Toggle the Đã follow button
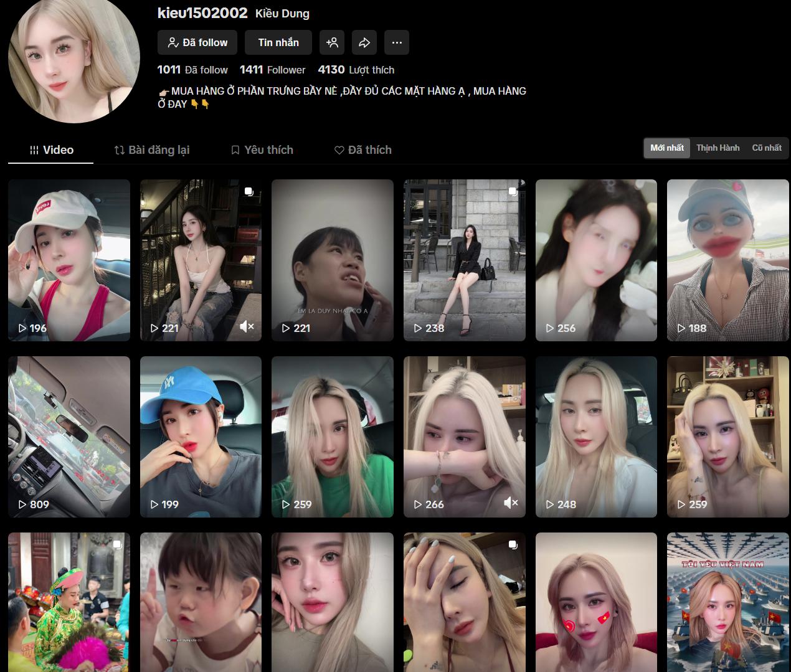The height and width of the screenshot is (672, 791). (197, 42)
